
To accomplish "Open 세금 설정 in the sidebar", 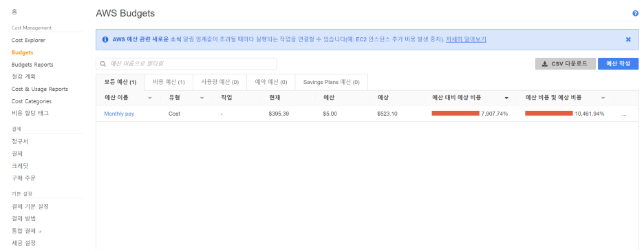I will (x=24, y=243).
